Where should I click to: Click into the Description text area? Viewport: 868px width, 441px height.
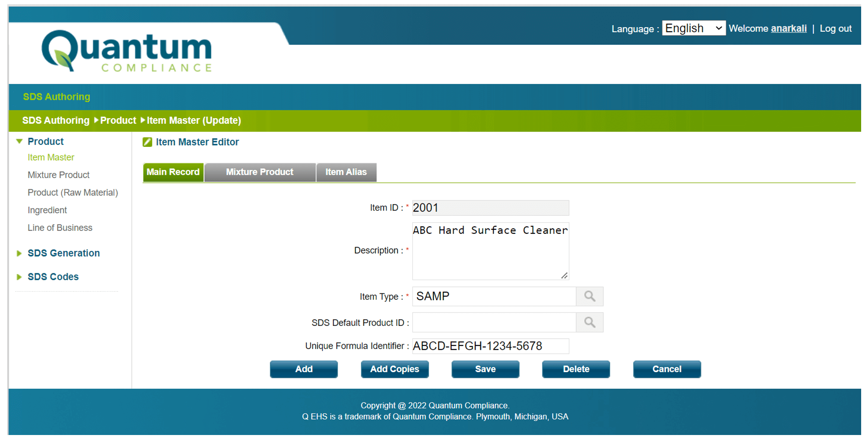point(491,251)
